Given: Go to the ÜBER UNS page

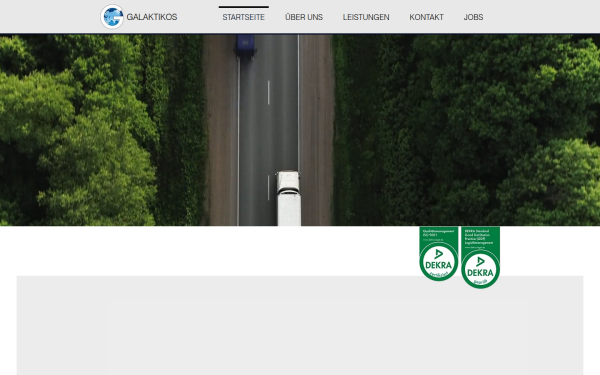Looking at the screenshot, I should tap(304, 17).
